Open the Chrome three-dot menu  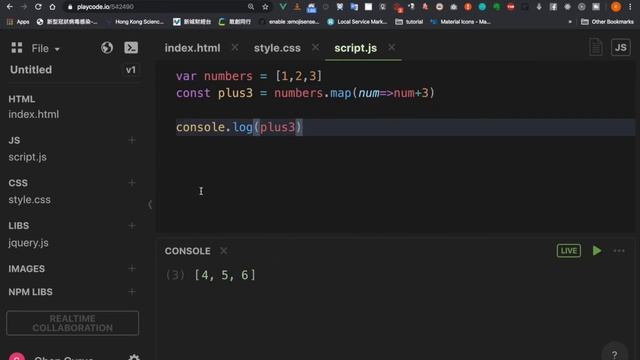(x=630, y=7)
